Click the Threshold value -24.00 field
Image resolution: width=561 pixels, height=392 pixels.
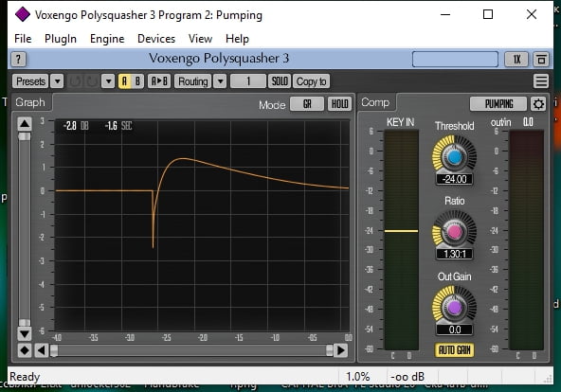tap(454, 179)
